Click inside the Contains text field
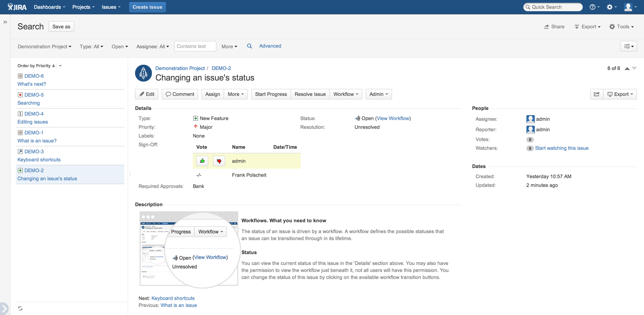 coord(195,46)
